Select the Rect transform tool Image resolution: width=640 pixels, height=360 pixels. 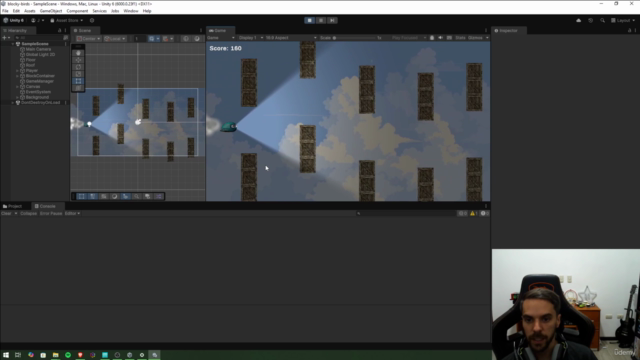78,81
